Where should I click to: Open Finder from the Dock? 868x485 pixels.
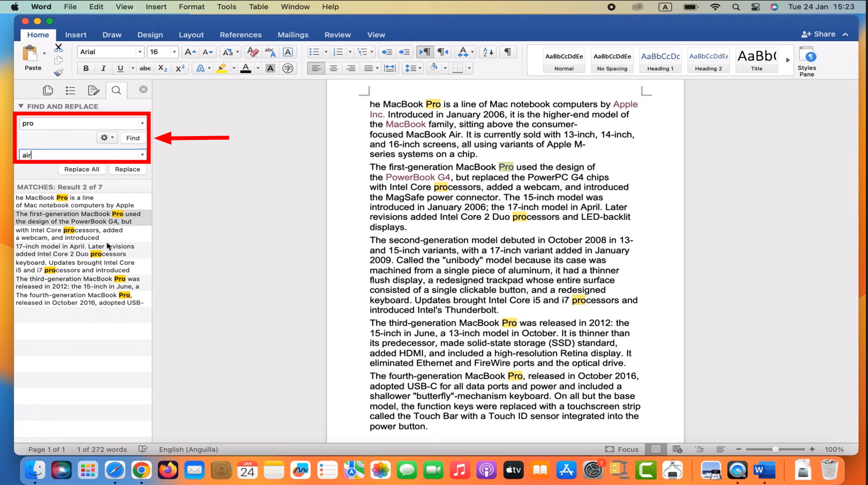[35, 470]
